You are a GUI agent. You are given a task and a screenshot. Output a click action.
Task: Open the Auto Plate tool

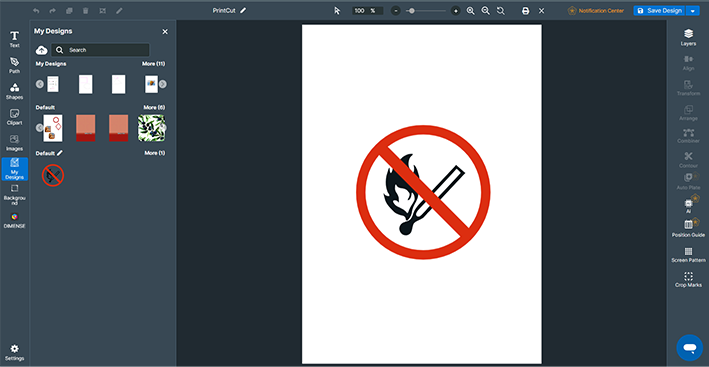(688, 181)
